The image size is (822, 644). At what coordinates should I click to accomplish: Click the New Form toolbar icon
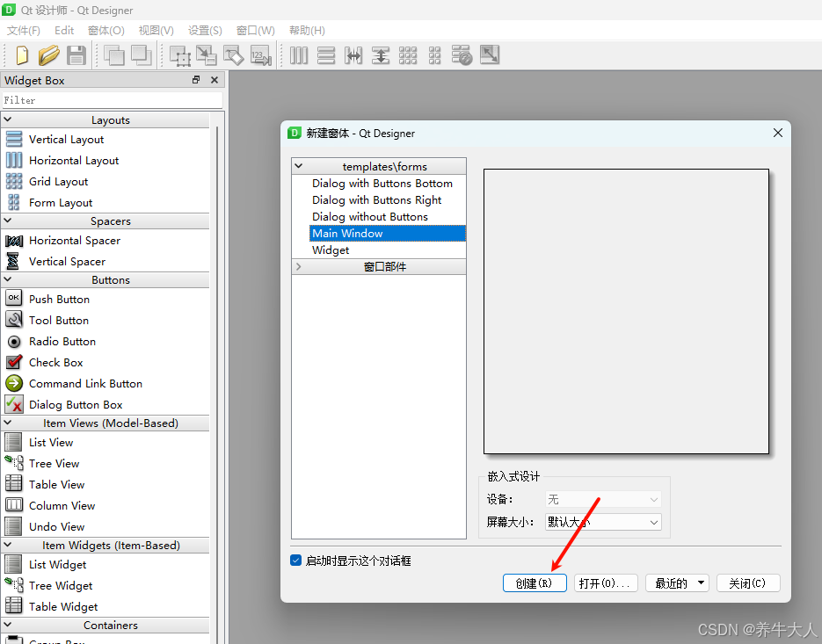tap(22, 55)
